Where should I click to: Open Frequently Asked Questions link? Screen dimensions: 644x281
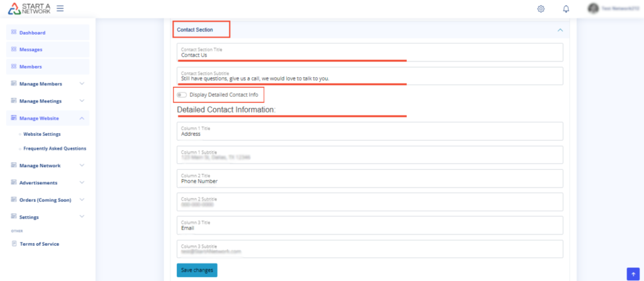55,148
